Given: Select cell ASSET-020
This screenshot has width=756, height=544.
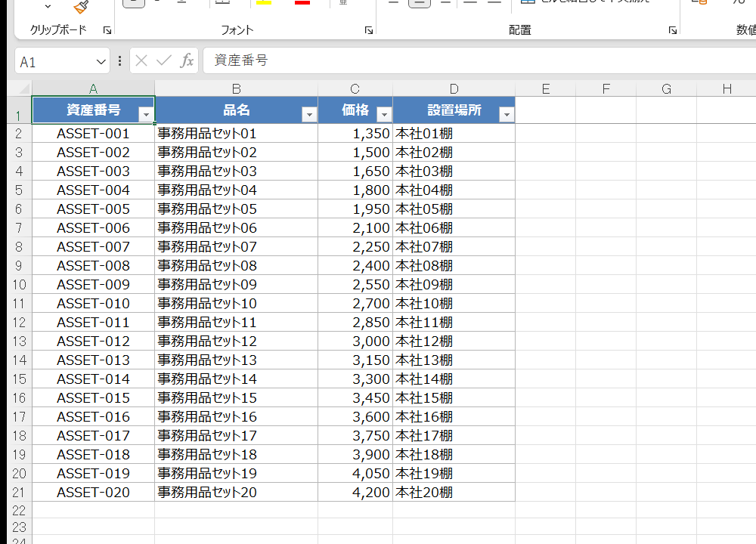Looking at the screenshot, I should click(x=93, y=493).
